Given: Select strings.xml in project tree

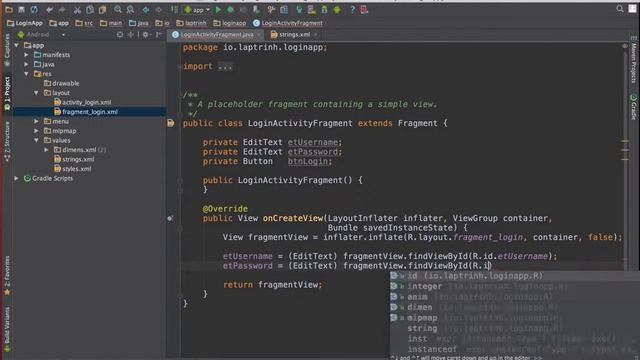Looking at the screenshot, I should (x=74, y=159).
